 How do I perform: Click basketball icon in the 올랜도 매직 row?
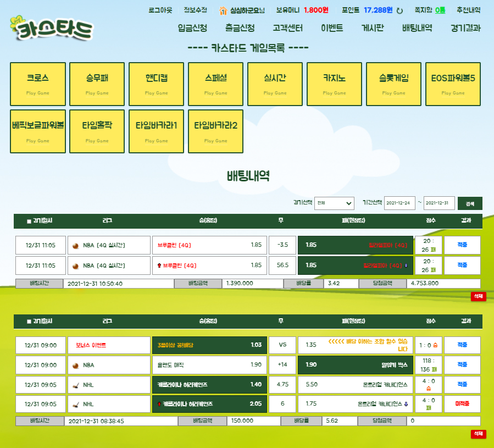tap(76, 366)
